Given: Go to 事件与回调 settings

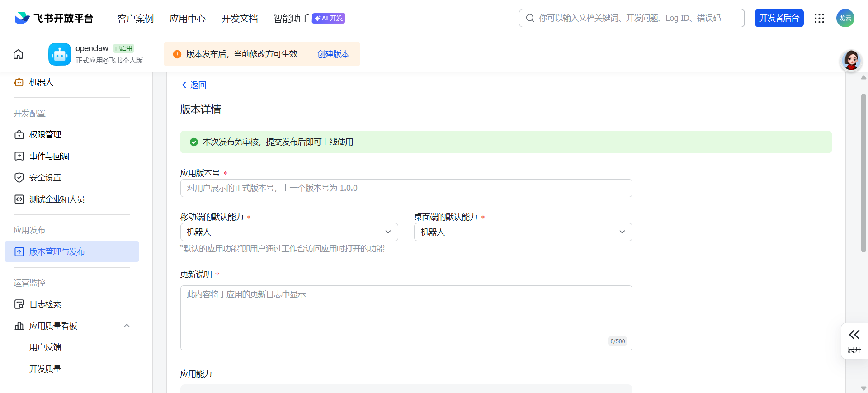Looking at the screenshot, I should click(x=49, y=156).
